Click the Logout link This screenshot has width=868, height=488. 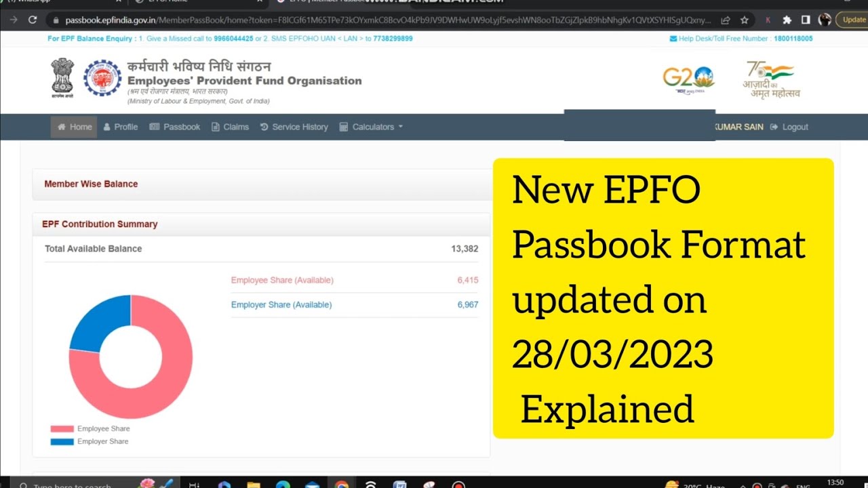(x=789, y=127)
